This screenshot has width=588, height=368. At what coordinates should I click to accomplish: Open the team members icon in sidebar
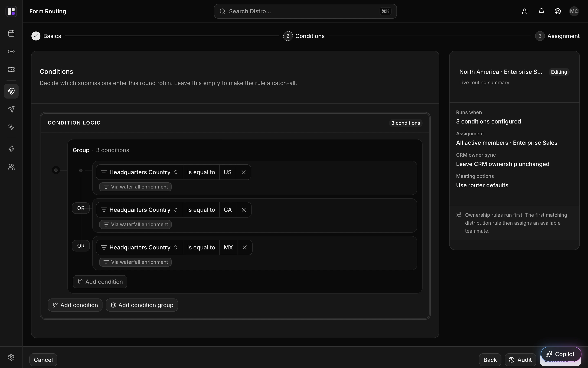[x=11, y=167]
